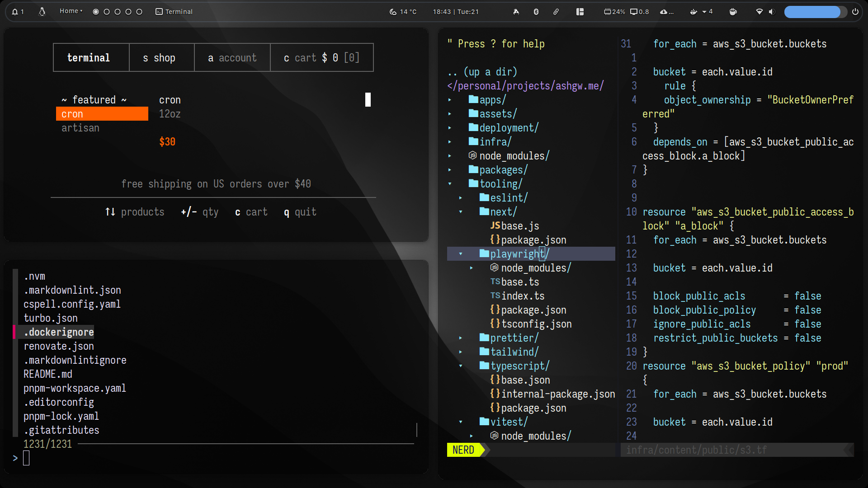This screenshot has width=868, height=488.
Task: Open the clock reading 18:43
Action: click(x=456, y=12)
